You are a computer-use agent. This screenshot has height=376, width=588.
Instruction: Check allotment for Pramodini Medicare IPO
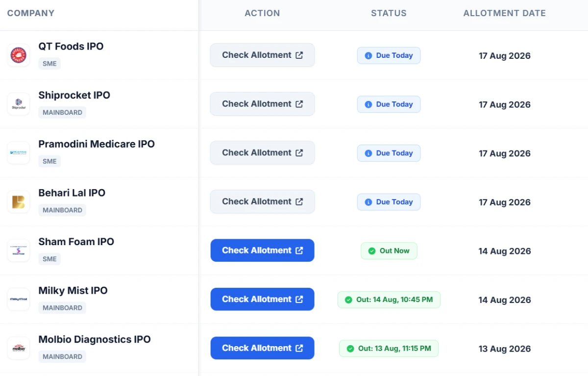coord(263,153)
